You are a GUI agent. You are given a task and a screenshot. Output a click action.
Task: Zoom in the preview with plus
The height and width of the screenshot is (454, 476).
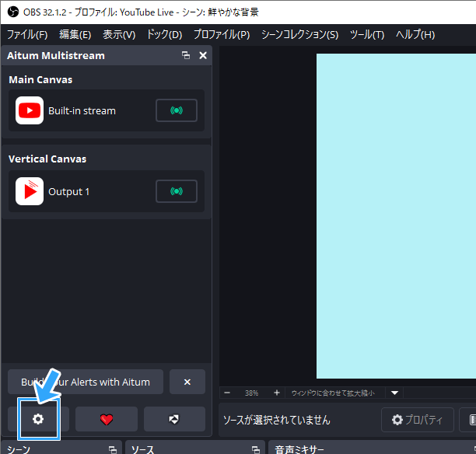[277, 393]
